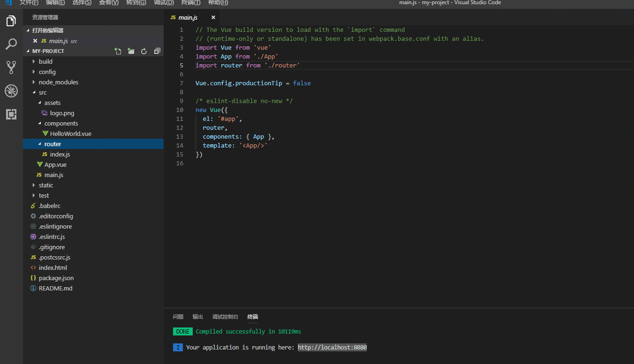Click the git icon beside .gitignore

[x=33, y=247]
